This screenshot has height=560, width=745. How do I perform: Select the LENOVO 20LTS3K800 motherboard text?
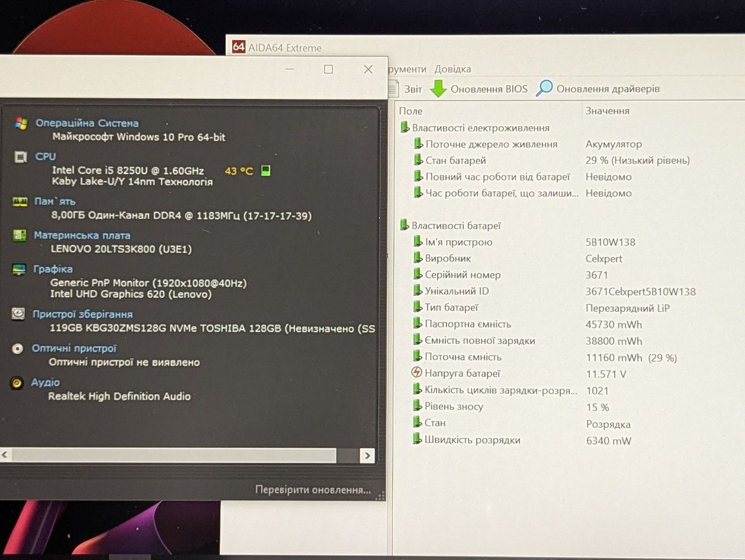coord(121,249)
